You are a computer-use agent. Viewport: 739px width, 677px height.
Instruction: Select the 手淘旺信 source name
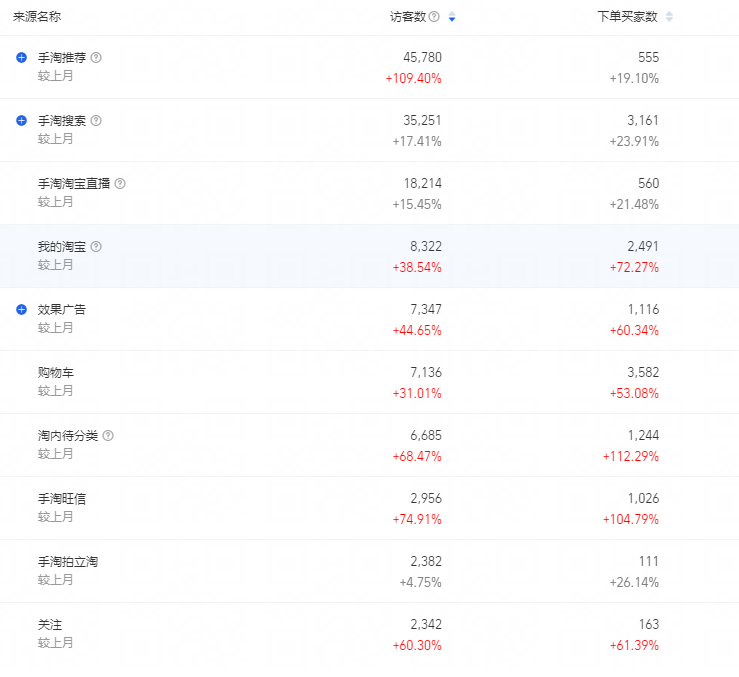pos(62,499)
